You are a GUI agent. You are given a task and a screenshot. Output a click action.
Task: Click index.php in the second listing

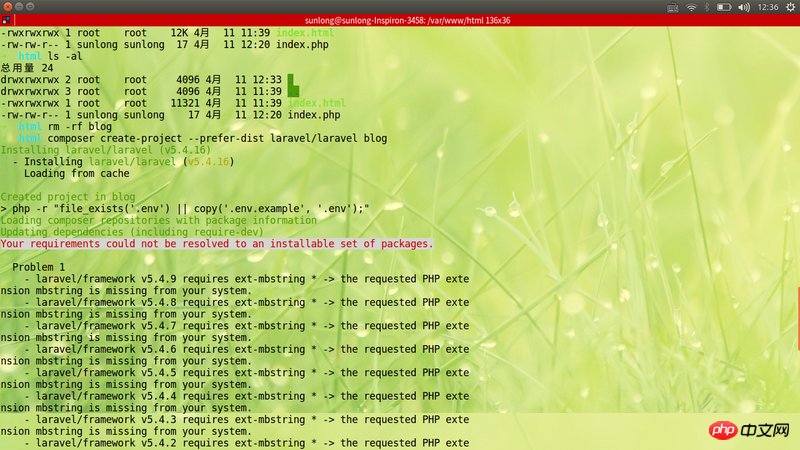coord(314,115)
